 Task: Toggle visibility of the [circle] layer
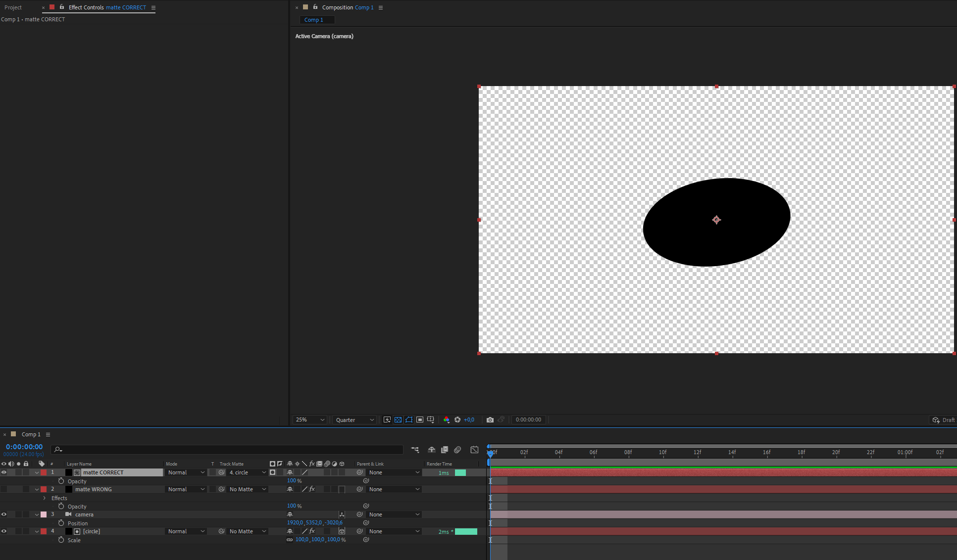tap(4, 531)
